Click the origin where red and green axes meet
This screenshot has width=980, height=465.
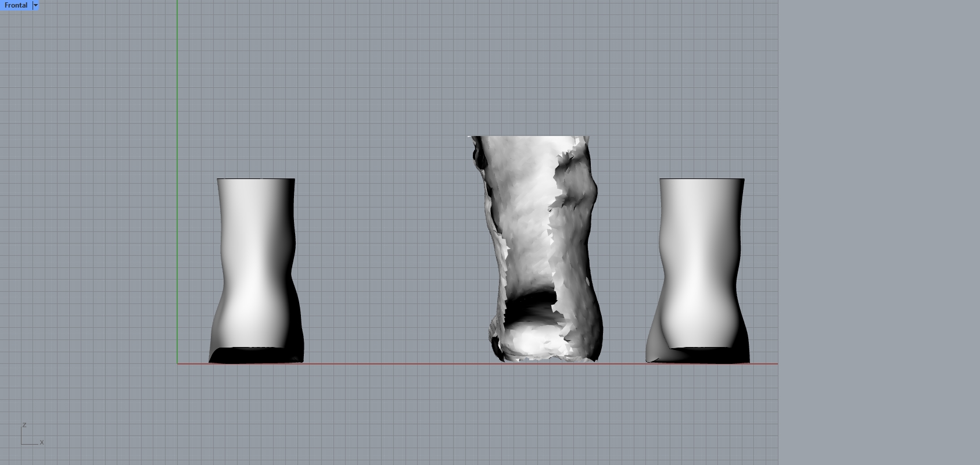click(x=178, y=364)
